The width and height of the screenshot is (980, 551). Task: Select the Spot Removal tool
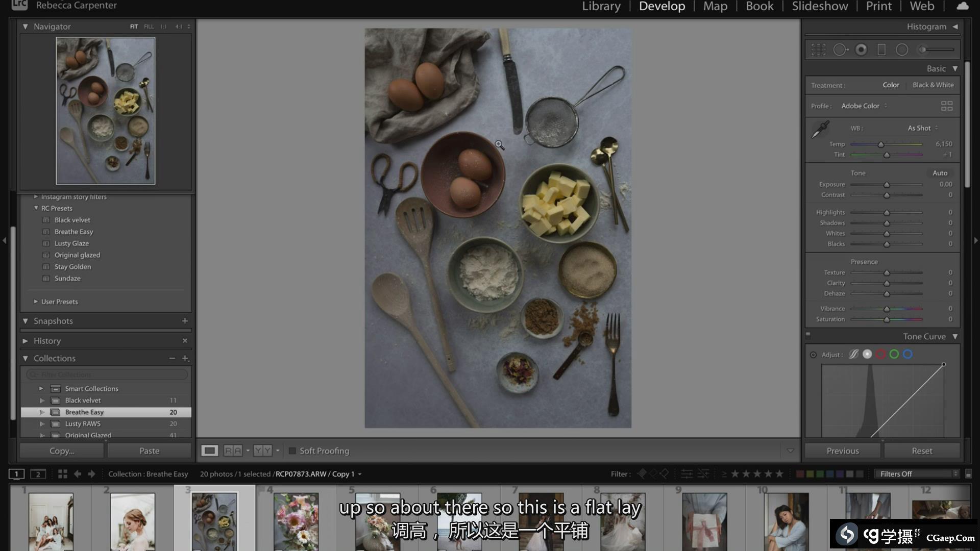point(840,49)
